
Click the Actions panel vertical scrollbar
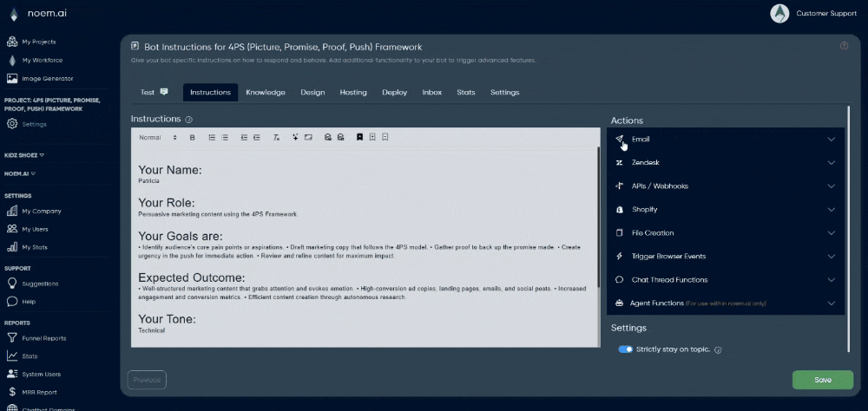(848, 225)
